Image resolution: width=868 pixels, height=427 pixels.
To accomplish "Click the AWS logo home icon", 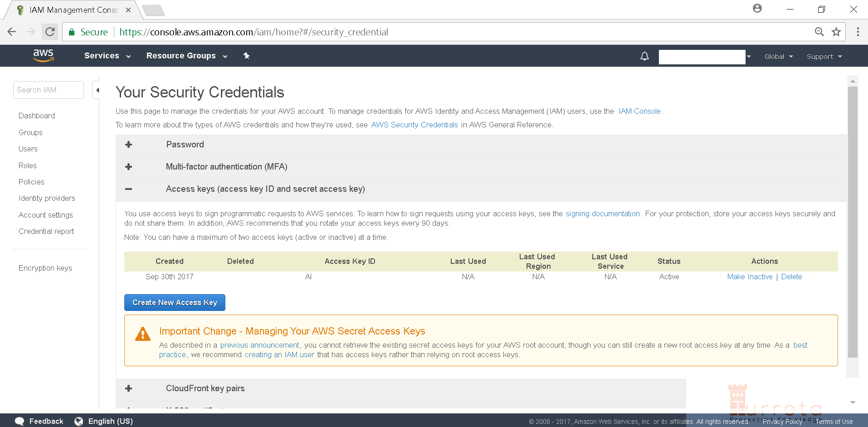I will point(43,55).
